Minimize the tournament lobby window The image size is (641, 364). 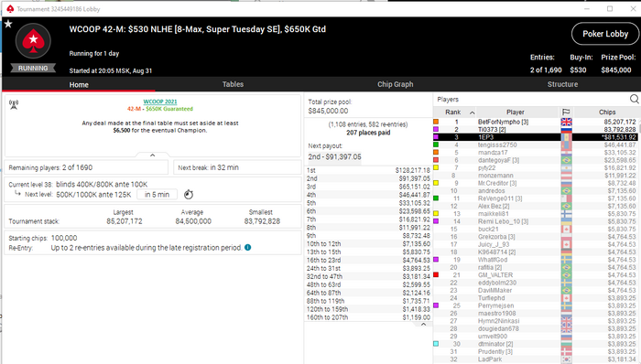click(587, 8)
